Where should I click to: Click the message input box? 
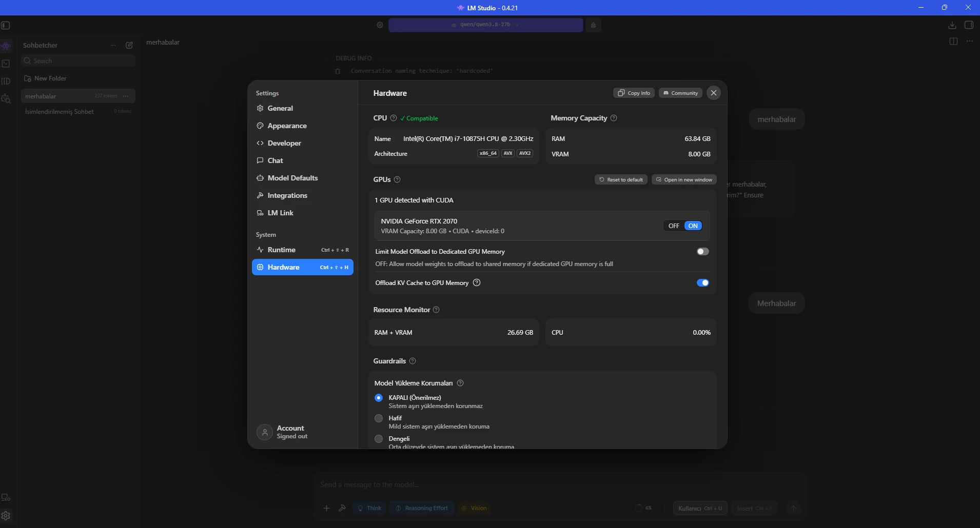click(x=560, y=484)
